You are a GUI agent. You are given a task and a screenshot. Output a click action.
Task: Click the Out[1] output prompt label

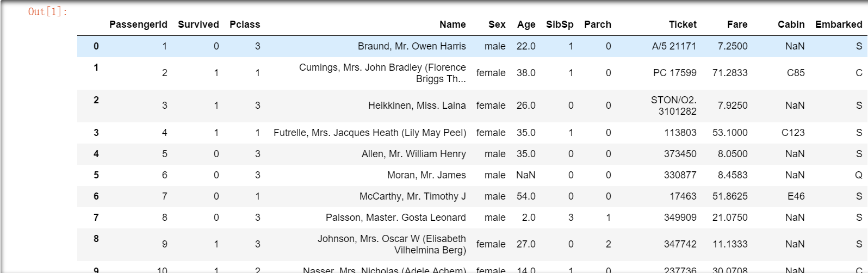(x=48, y=11)
